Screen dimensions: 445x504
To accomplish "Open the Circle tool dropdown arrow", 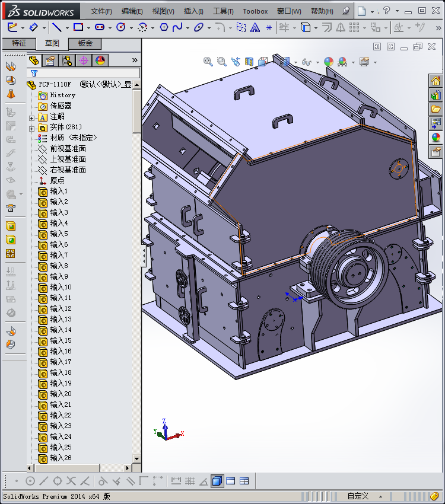I will [x=131, y=28].
